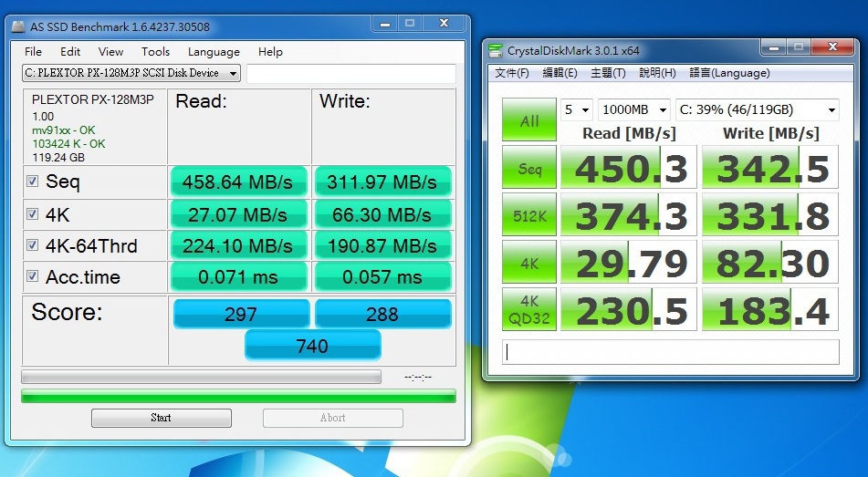The height and width of the screenshot is (477, 868).
Task: Click the 224.10 MB/s 4K-64Thrd read result
Action: click(238, 245)
